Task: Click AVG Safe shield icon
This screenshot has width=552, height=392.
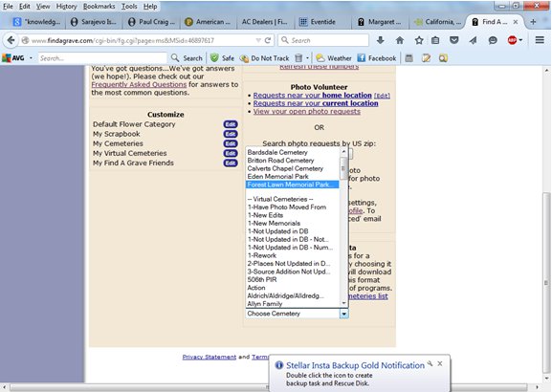Action: pyautogui.click(x=222, y=58)
